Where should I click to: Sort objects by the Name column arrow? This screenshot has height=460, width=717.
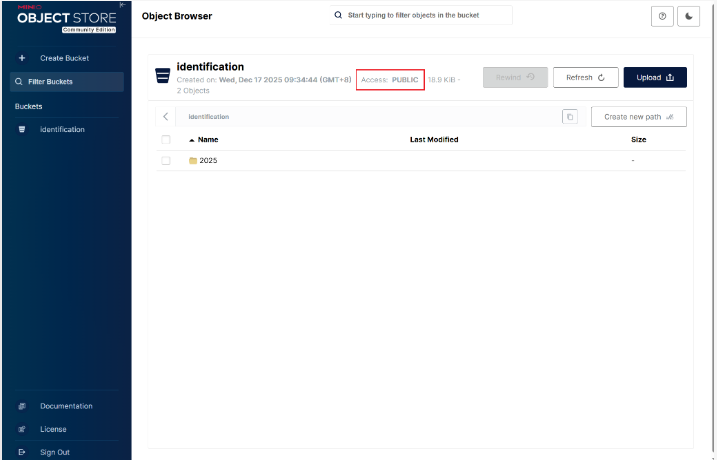point(191,140)
